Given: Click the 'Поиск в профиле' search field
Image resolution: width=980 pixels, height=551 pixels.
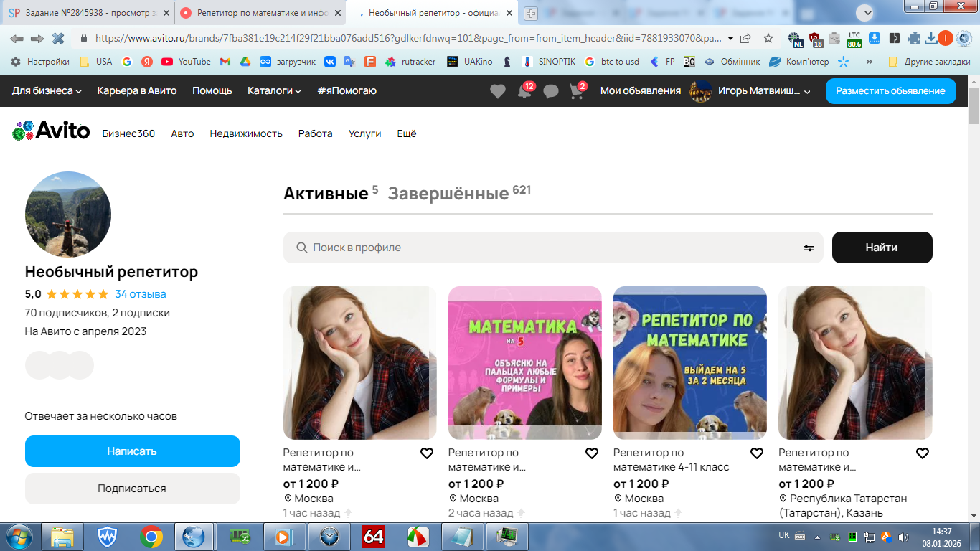Looking at the screenshot, I should (553, 248).
